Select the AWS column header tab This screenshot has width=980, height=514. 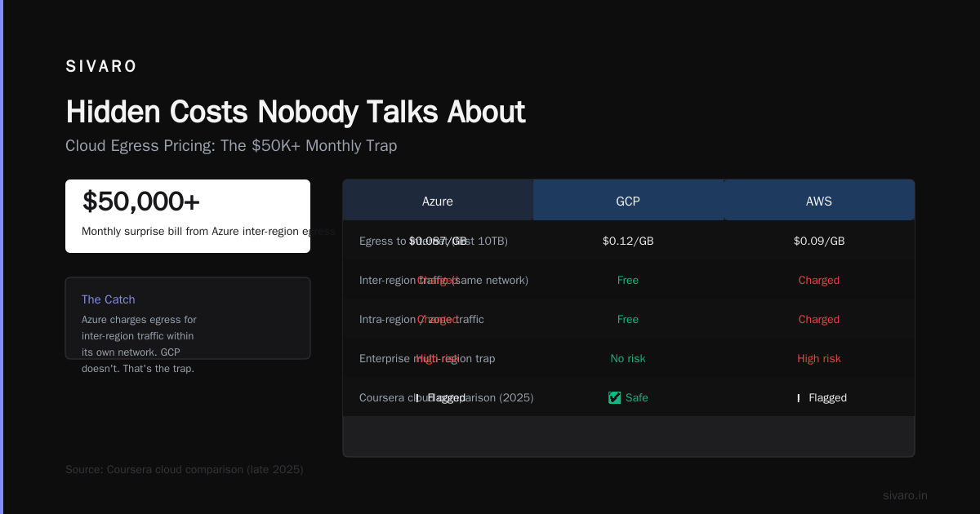point(819,201)
